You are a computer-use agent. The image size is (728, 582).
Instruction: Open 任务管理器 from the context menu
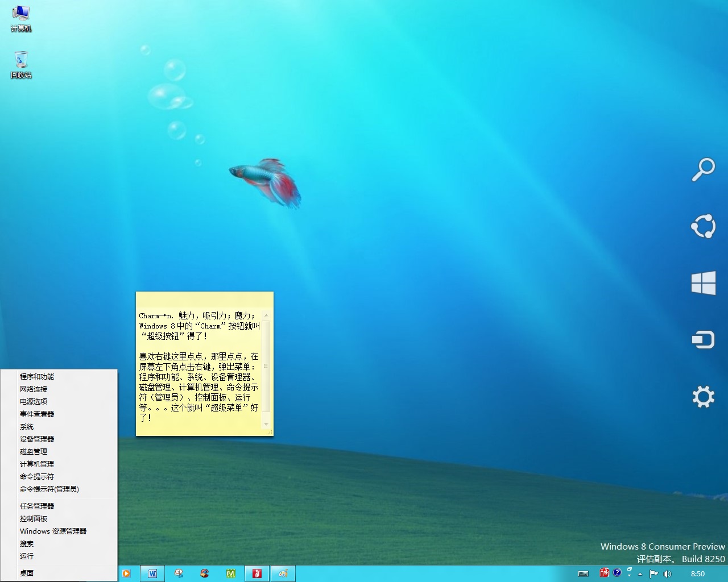click(36, 506)
